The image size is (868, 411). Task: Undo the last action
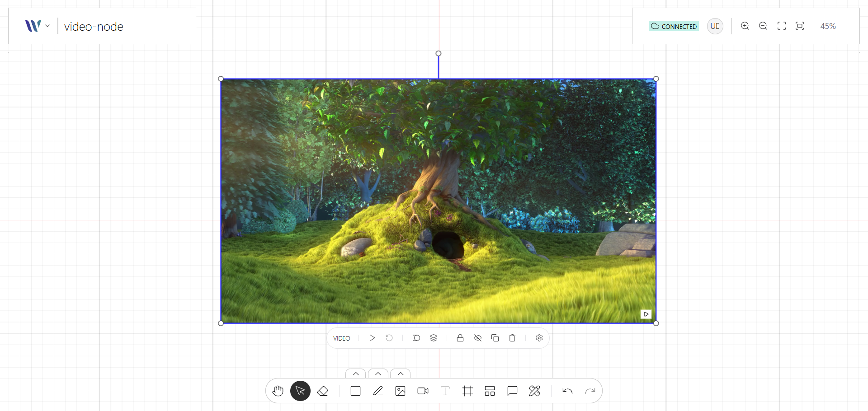click(x=568, y=391)
